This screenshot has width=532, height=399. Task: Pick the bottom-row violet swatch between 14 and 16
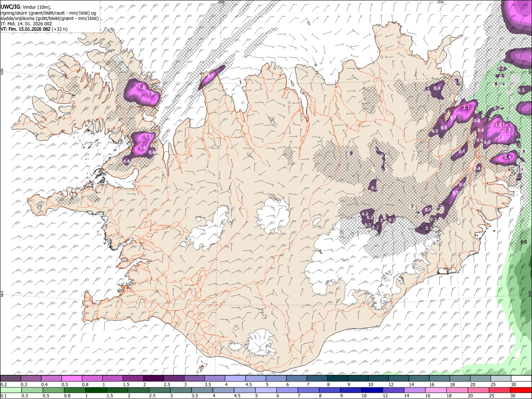pos(415,390)
